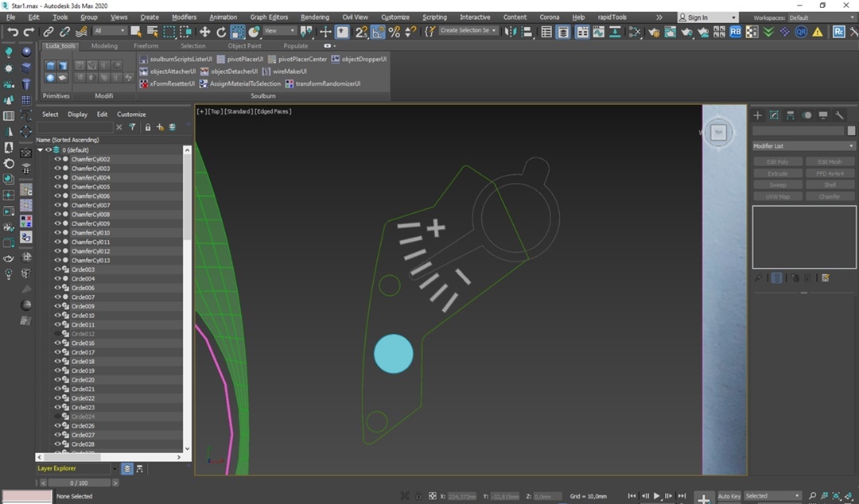The height and width of the screenshot is (504, 859).
Task: Open the Create command panel tab
Action: click(x=758, y=115)
